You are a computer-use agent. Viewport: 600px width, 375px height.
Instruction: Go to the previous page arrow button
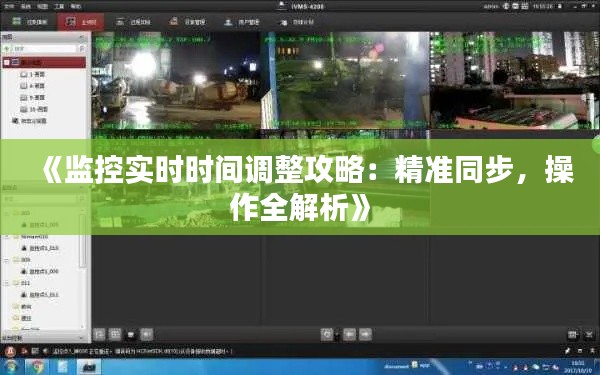coord(349,334)
